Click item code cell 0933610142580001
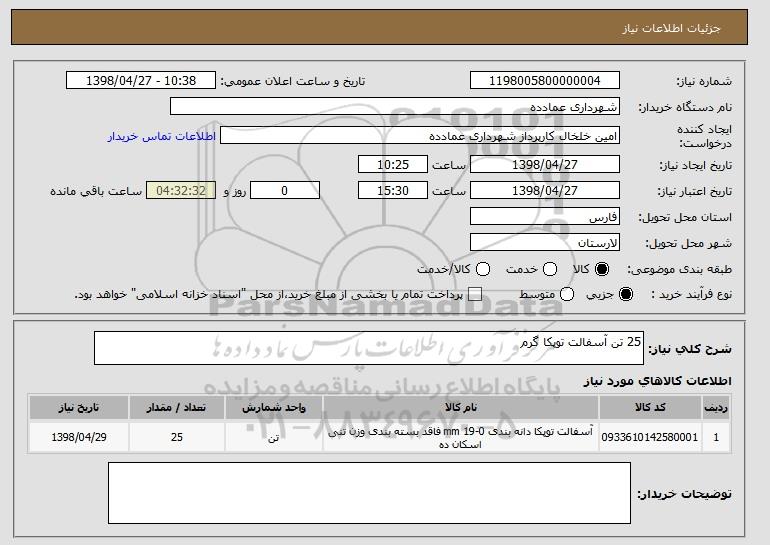 (650, 437)
